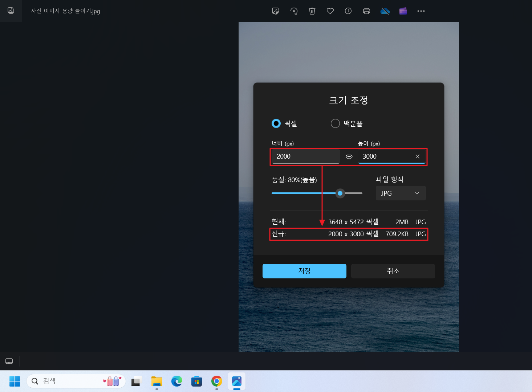Clear the height field with X icon
532x392 pixels.
[418, 156]
